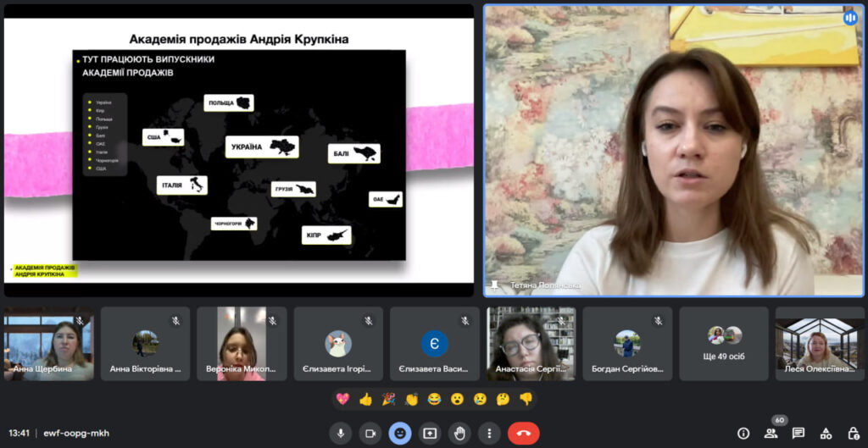The width and height of the screenshot is (868, 448).
Task: Toggle the raise hand button
Action: (459, 433)
